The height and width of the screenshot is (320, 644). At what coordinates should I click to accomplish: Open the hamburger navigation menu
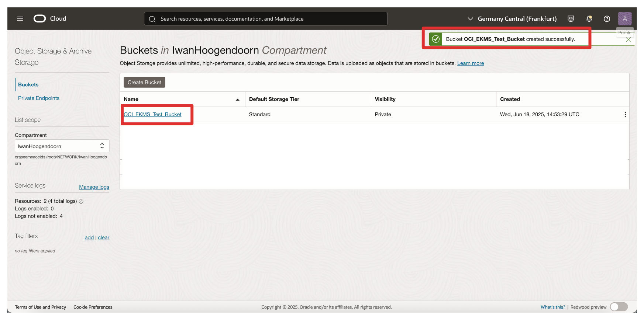tap(20, 19)
